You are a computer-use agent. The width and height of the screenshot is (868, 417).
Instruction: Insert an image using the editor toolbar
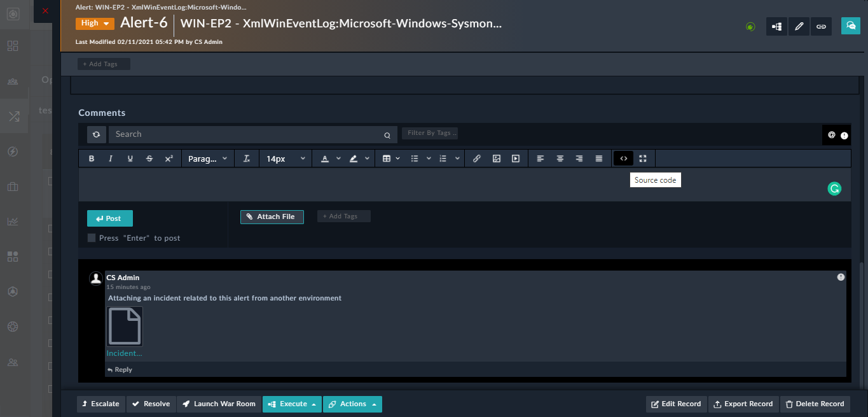tap(497, 158)
